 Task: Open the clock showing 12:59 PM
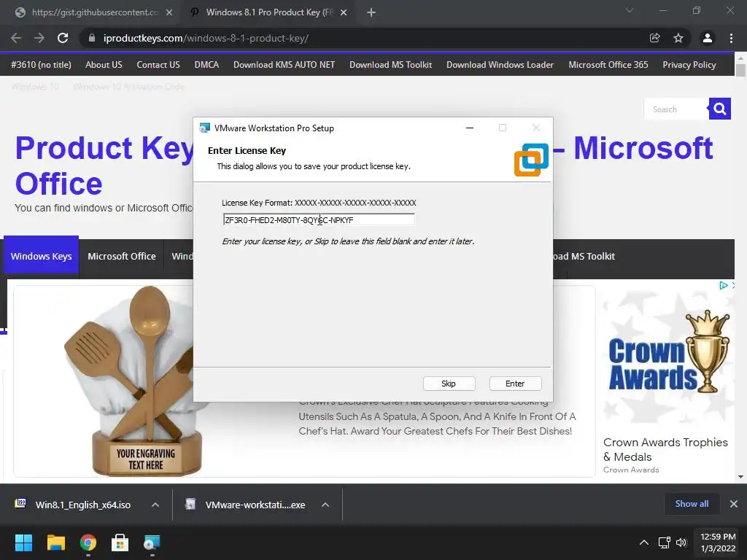pyautogui.click(x=718, y=542)
